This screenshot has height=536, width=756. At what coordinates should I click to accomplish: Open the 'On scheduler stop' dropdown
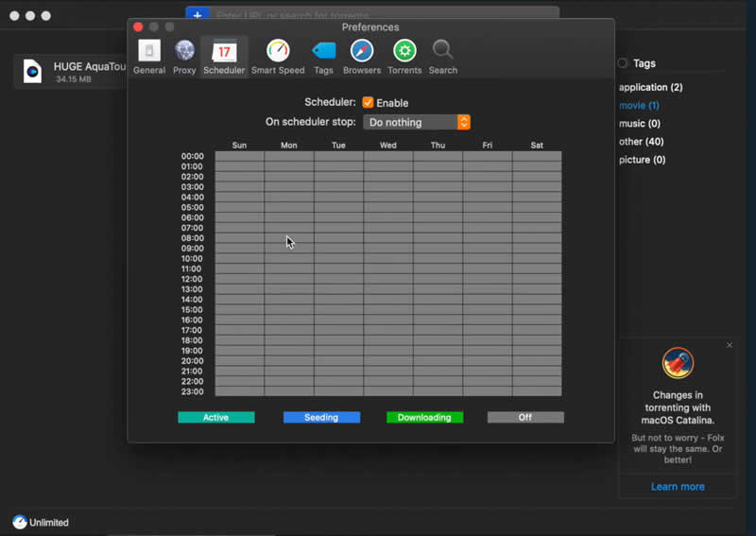coord(417,122)
